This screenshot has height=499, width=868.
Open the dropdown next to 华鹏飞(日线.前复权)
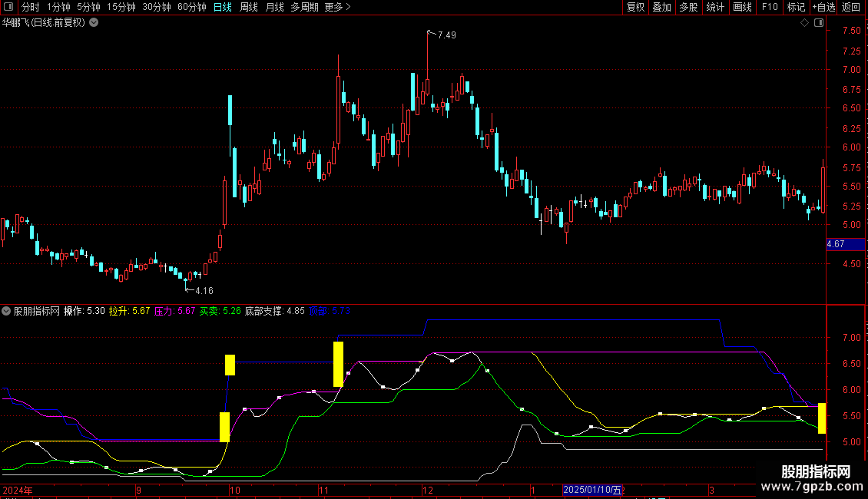pos(94,23)
